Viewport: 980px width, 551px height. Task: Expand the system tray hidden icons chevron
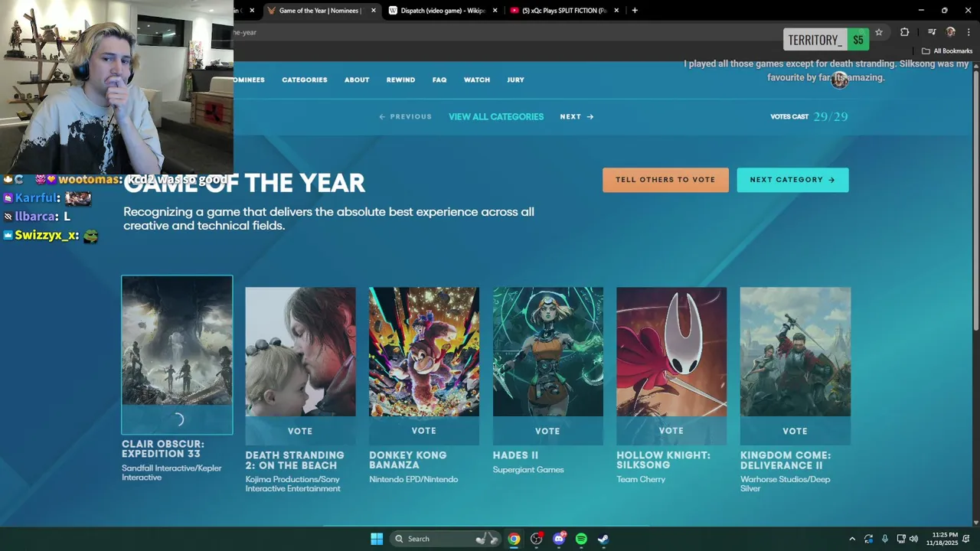pyautogui.click(x=852, y=539)
